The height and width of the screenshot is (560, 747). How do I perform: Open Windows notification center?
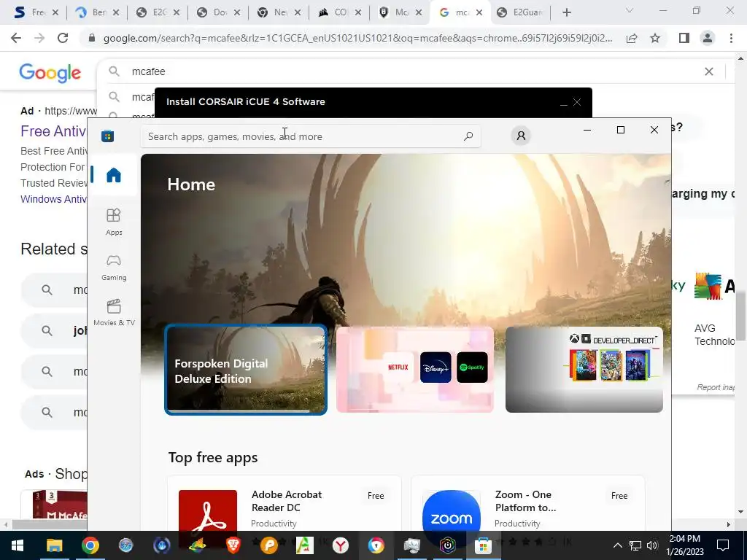[x=723, y=545]
